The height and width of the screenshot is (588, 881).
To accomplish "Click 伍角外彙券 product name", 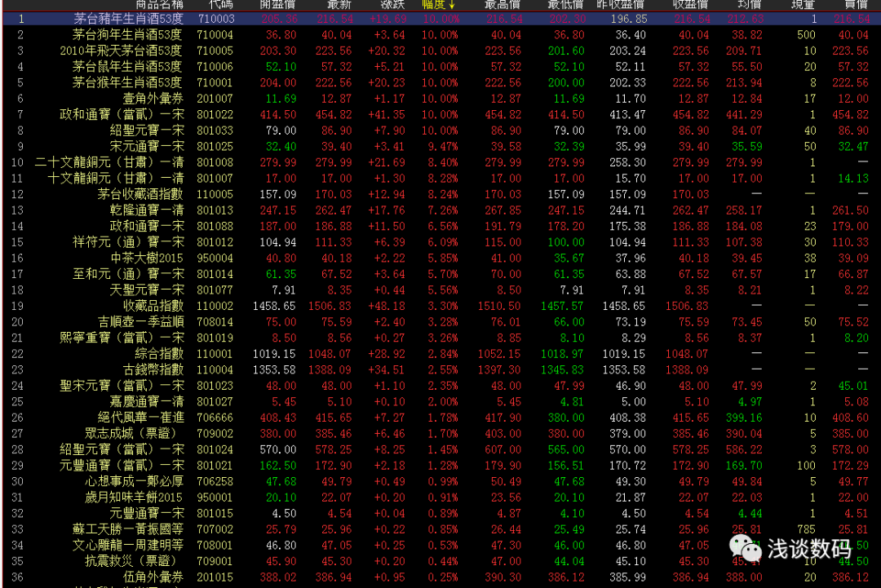I will (153, 577).
